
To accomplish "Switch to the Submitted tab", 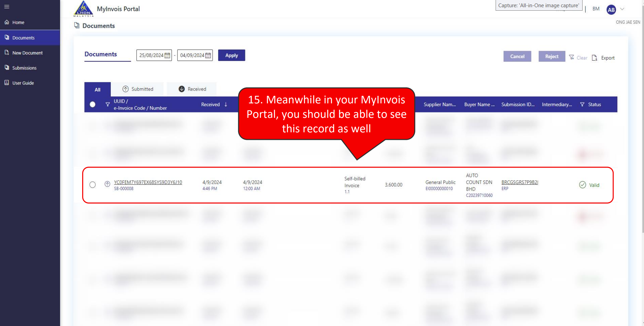I will point(138,89).
